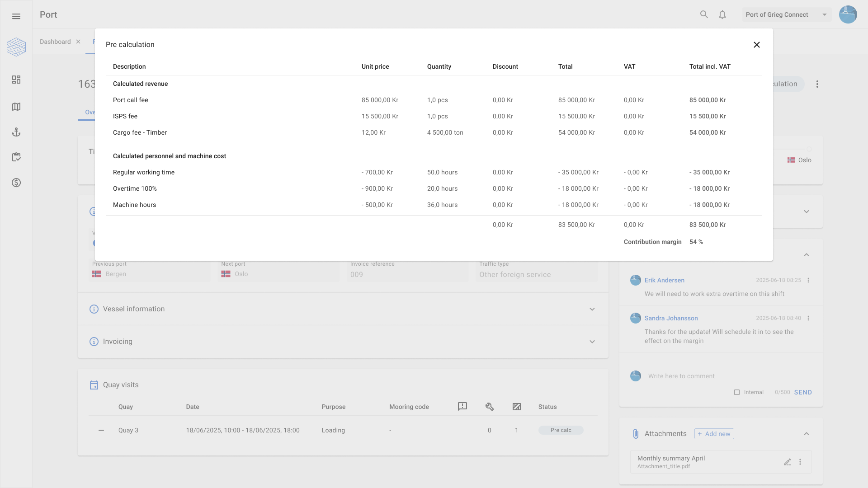Open the map view sidebar icon
Viewport: 868px width, 488px height.
(16, 107)
